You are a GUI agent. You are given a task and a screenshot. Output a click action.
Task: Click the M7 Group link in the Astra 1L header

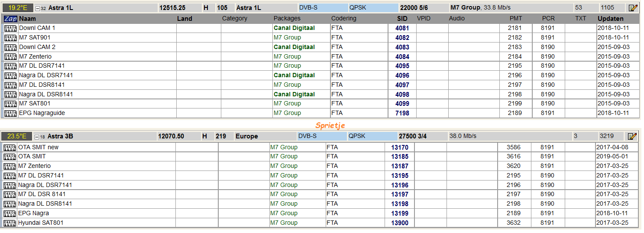[x=465, y=8]
